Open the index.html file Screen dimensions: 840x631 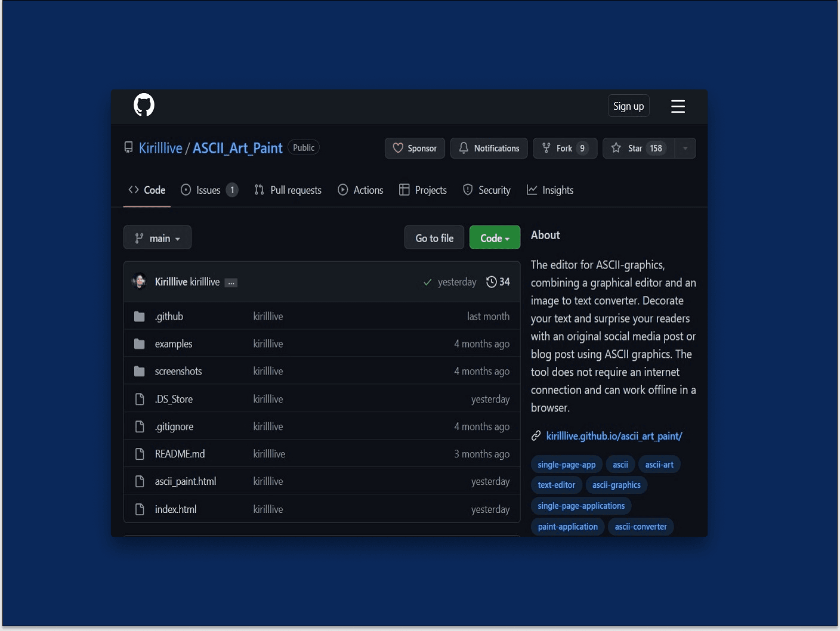(x=175, y=509)
